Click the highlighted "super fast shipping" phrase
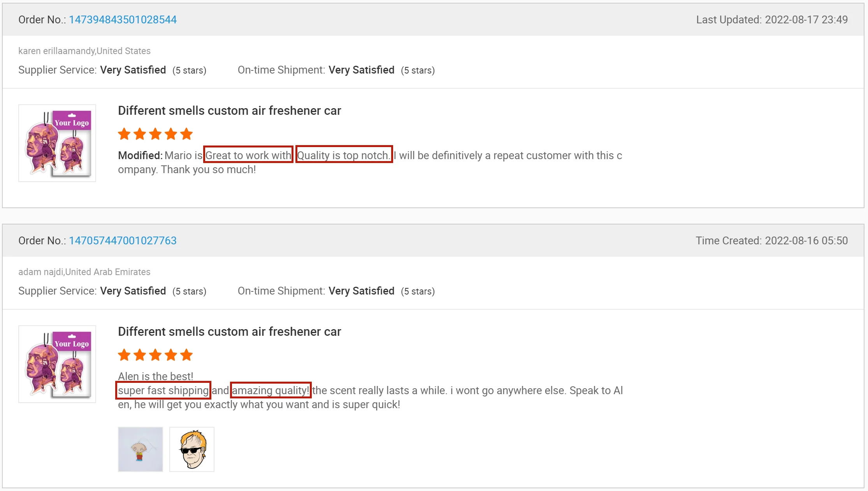This screenshot has width=868, height=491. coord(163,390)
